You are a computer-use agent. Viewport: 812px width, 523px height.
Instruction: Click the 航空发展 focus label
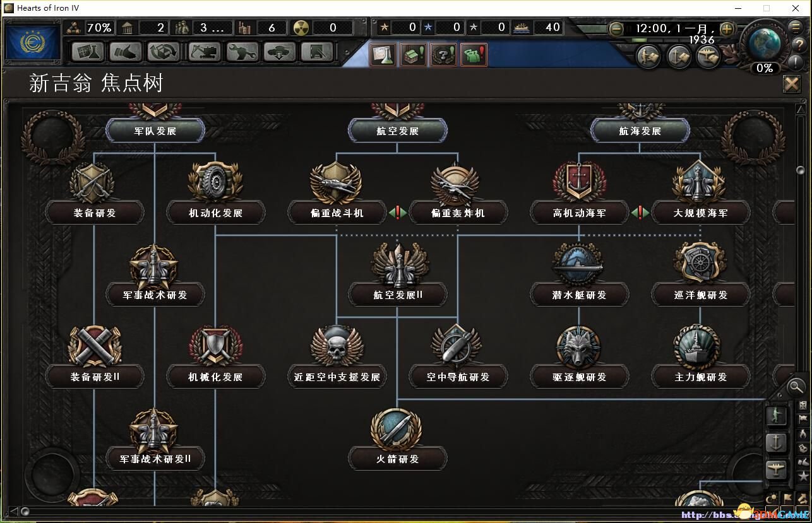(x=397, y=131)
